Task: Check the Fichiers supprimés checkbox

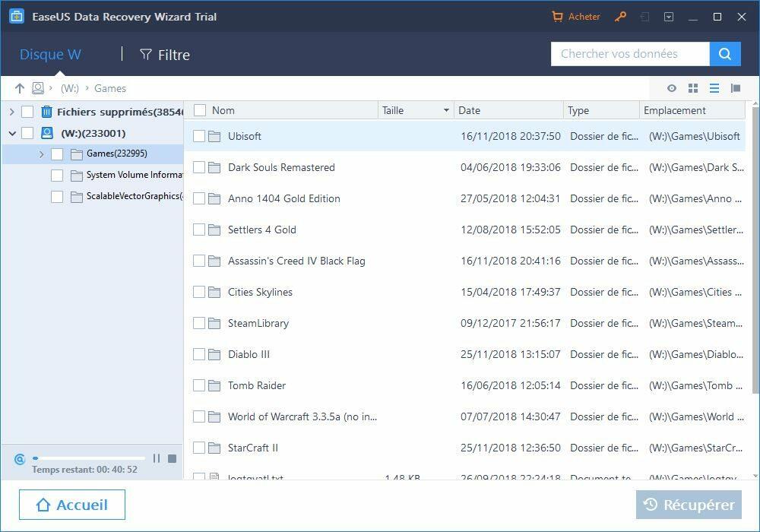Action: [27, 112]
